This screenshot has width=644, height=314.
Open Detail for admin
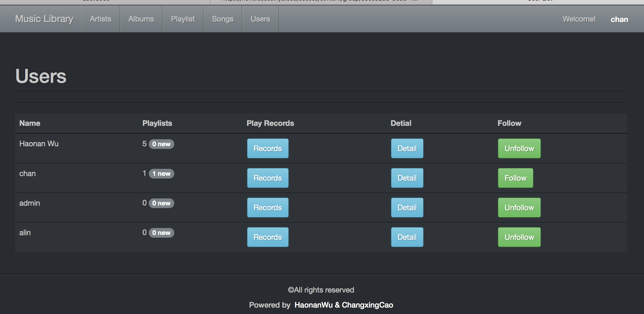pyautogui.click(x=407, y=208)
